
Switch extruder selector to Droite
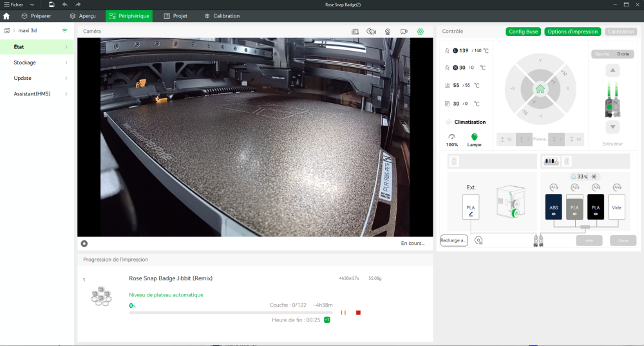tap(623, 54)
